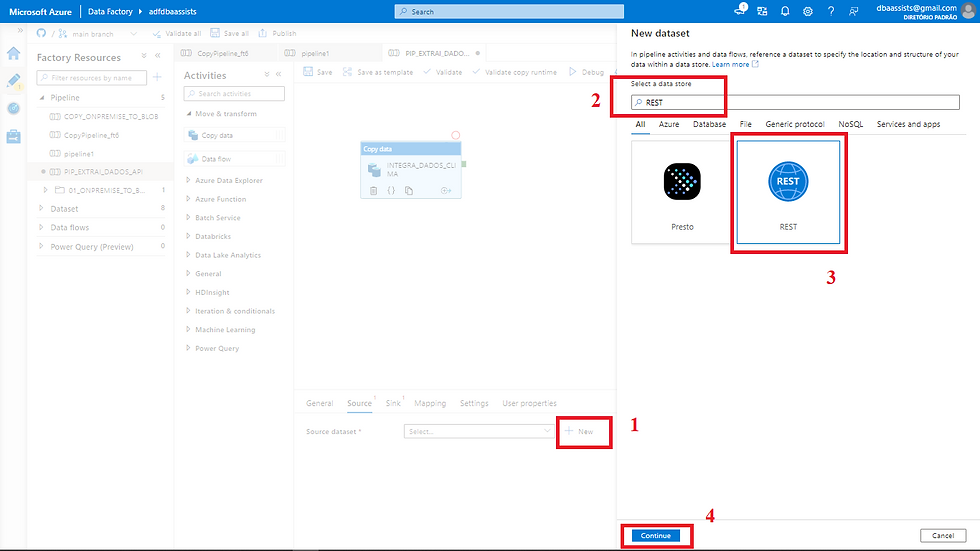
Task: Select the REST data store tile
Action: 788,192
